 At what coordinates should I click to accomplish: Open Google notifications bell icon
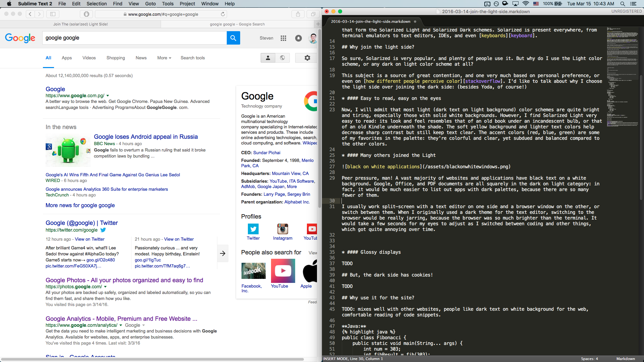click(298, 38)
